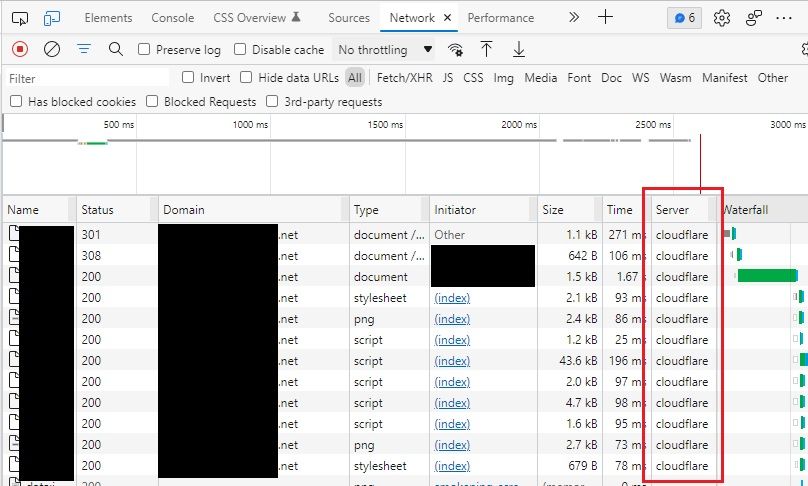Click the 2.7 kB png size cell
The image size is (808, 486).
click(x=570, y=445)
